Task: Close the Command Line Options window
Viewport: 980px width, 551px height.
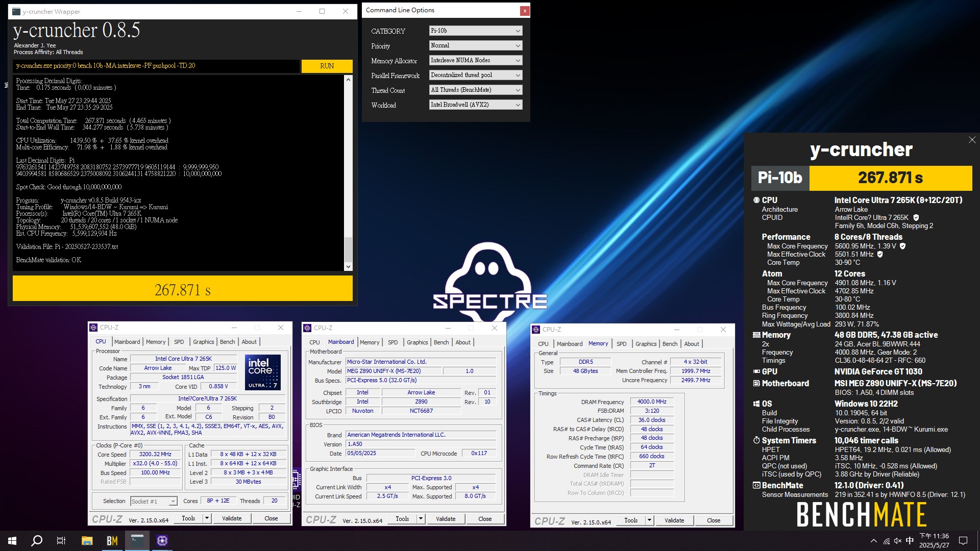Action: (524, 11)
